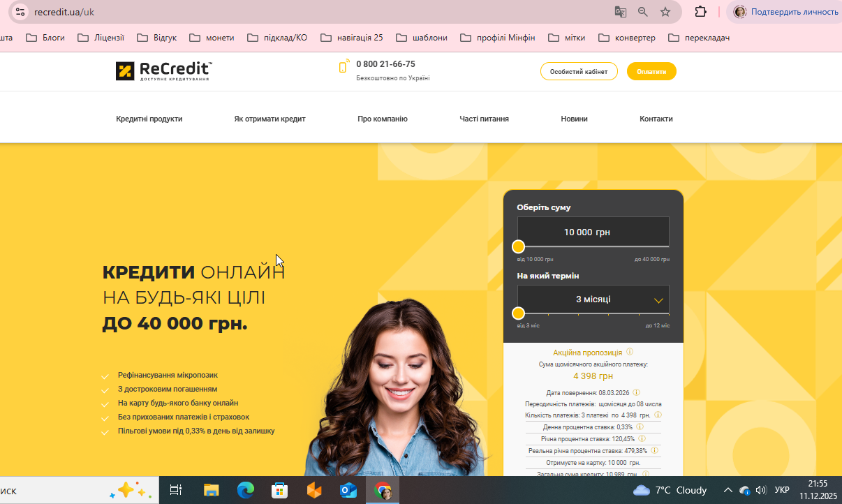The width and height of the screenshot is (842, 504).
Task: Click the site information icon left of URL
Action: [20, 12]
